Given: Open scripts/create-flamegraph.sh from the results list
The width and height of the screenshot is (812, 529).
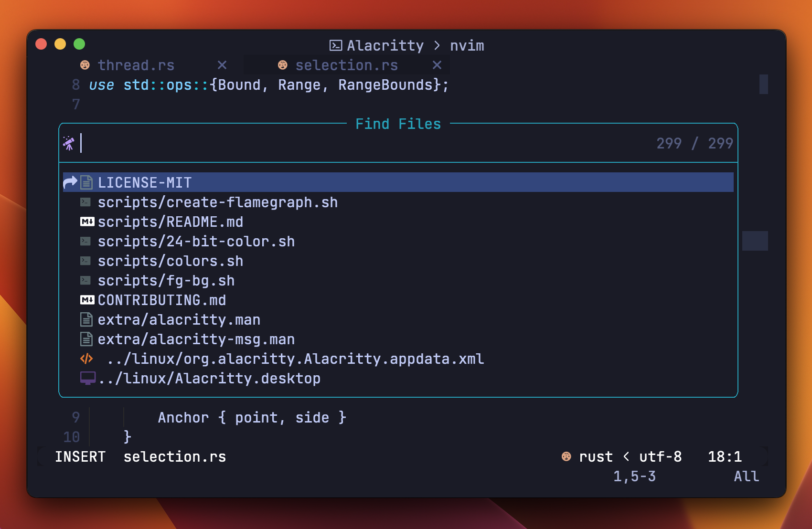Looking at the screenshot, I should point(217,202).
